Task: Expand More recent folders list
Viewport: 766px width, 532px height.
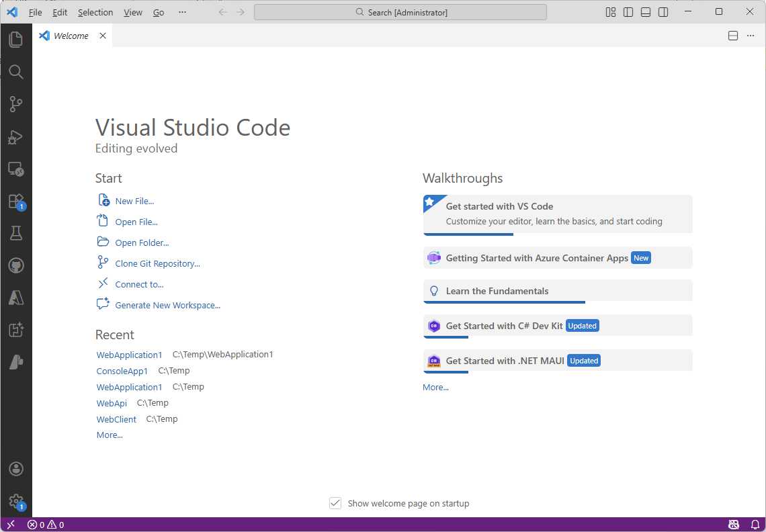Action: [x=110, y=435]
